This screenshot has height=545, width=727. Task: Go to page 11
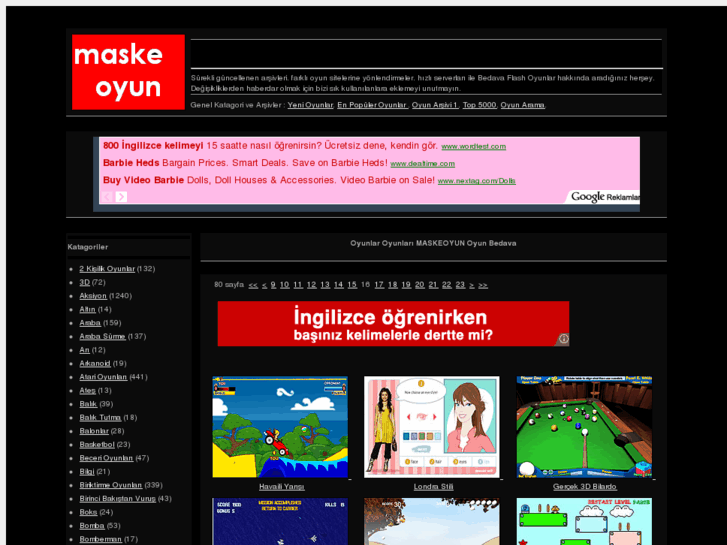click(298, 285)
